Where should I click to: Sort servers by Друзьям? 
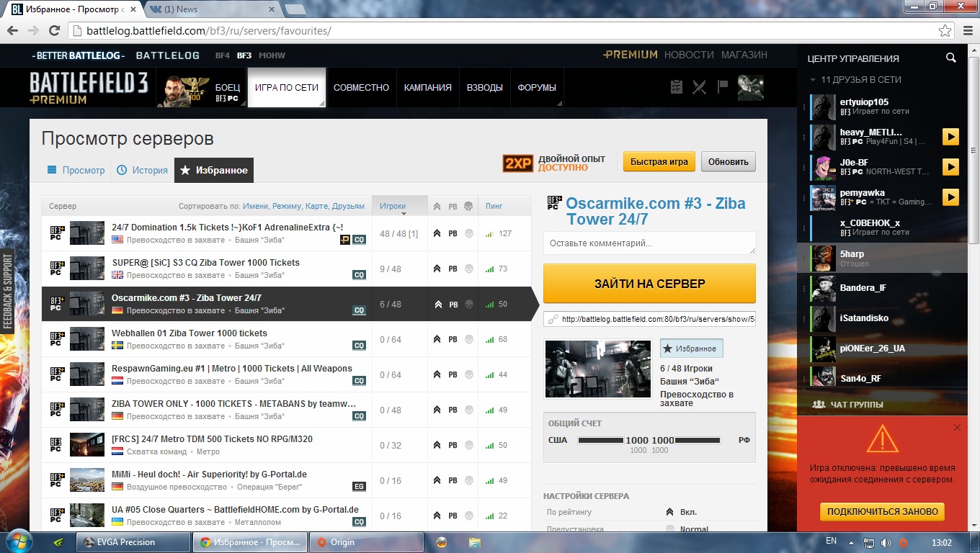pos(348,206)
